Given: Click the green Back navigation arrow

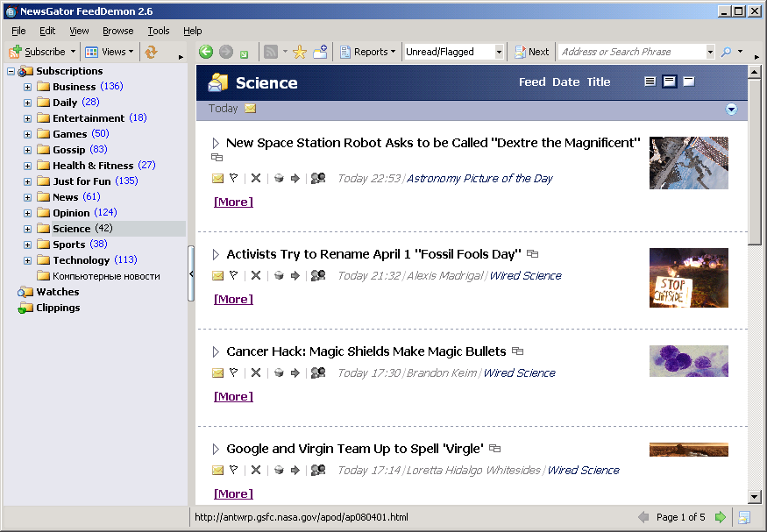Looking at the screenshot, I should [206, 52].
